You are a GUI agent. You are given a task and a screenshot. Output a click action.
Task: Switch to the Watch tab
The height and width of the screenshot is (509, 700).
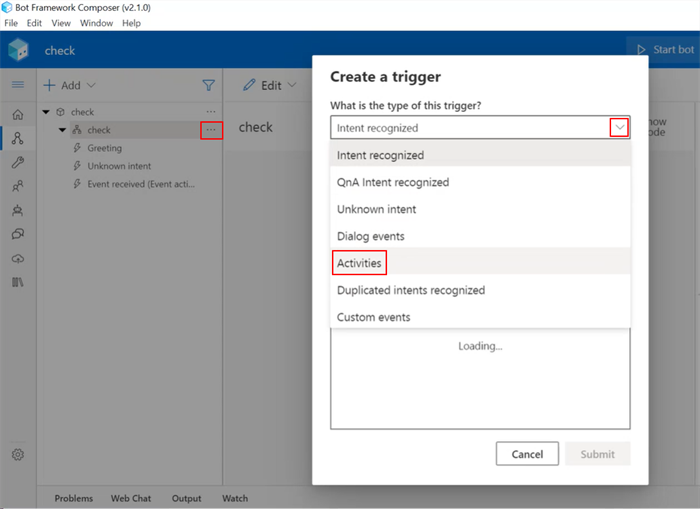coord(235,498)
